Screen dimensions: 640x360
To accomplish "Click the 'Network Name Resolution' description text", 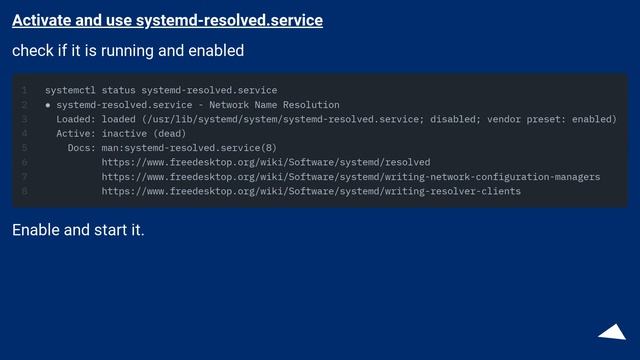I will 274,105.
